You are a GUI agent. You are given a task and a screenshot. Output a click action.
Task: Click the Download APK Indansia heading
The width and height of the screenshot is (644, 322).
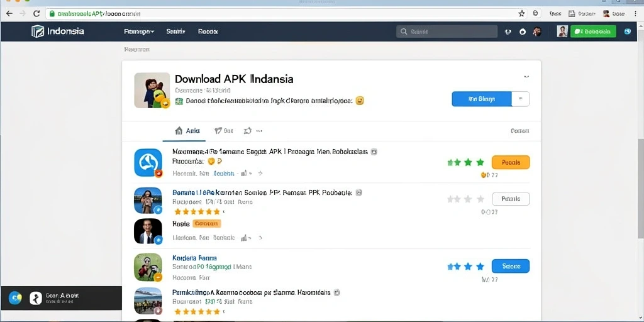(234, 79)
